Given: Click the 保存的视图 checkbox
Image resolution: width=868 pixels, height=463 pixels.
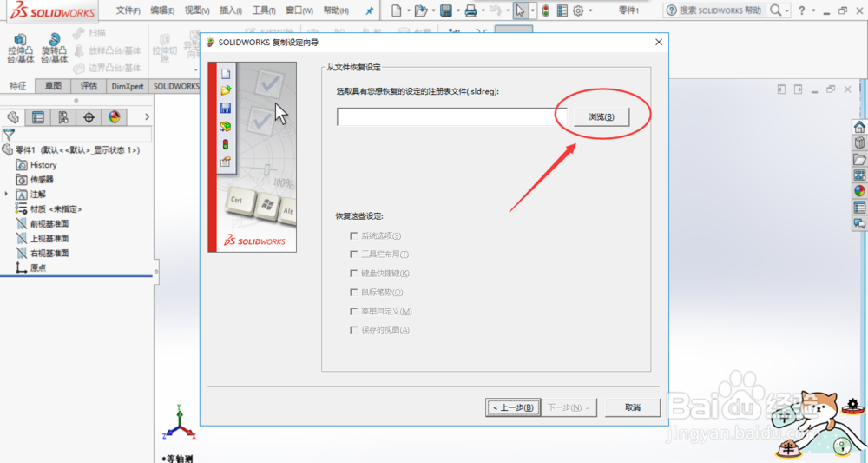Looking at the screenshot, I should click(x=354, y=329).
